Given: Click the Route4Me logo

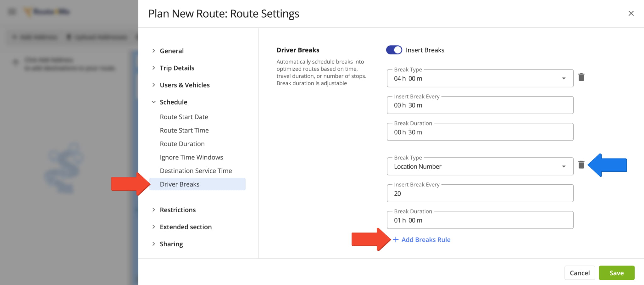Looking at the screenshot, I should click(47, 12).
